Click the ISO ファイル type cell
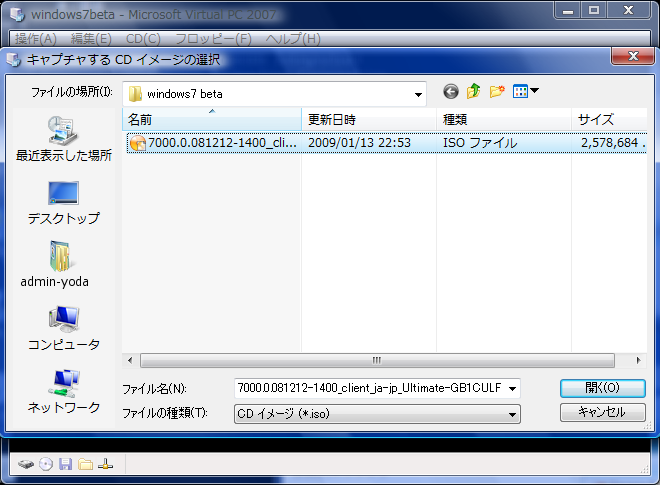This screenshot has height=485, width=660. point(480,143)
